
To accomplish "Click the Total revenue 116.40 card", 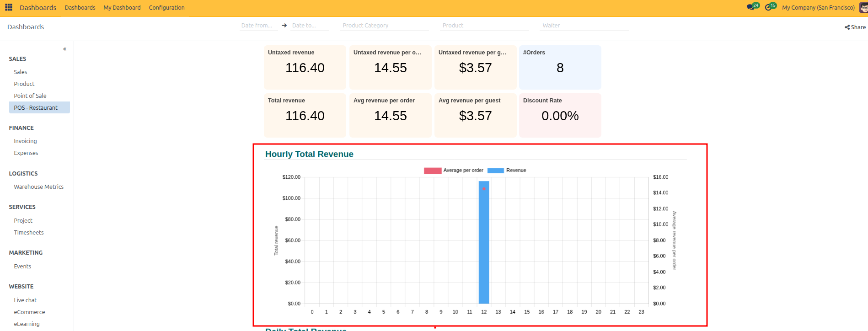I will tap(305, 115).
